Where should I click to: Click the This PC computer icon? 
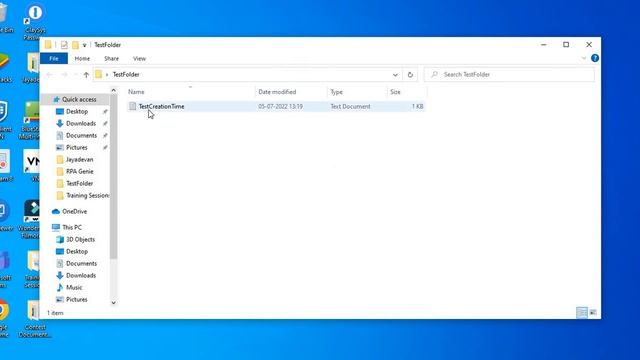(56, 227)
